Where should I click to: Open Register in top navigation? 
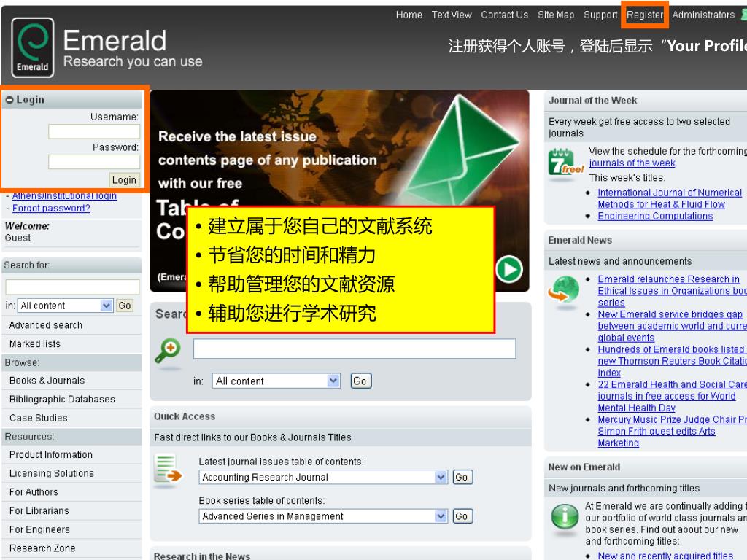pyautogui.click(x=645, y=15)
